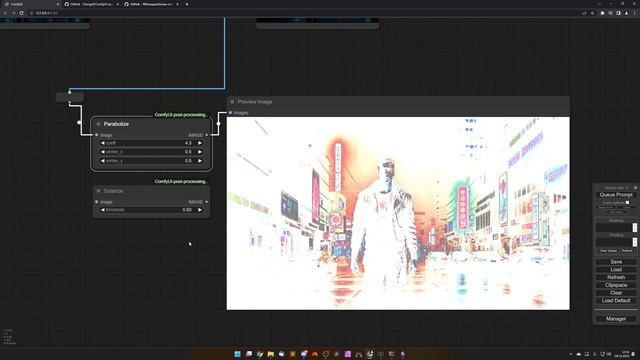Open the Windows Start menu
The width and height of the screenshot is (640, 360).
click(238, 354)
